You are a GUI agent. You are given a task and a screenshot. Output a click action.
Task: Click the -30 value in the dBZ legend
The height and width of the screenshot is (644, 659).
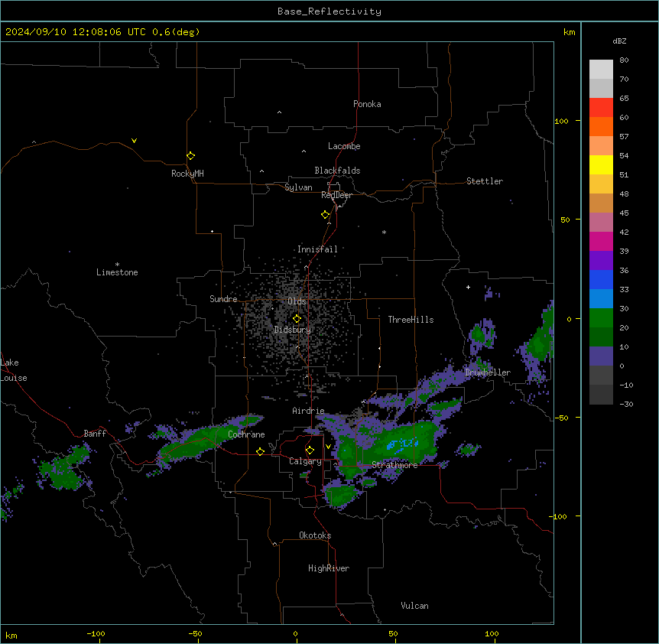[626, 405]
